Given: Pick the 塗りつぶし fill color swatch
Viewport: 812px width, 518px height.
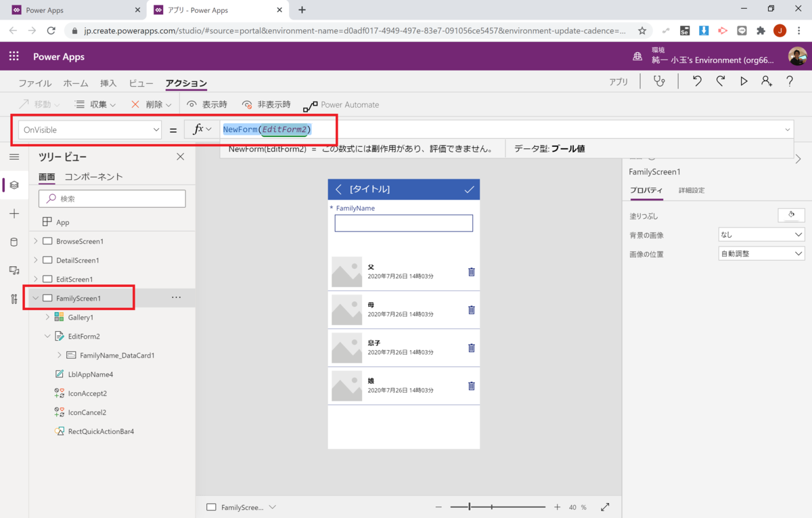Looking at the screenshot, I should click(791, 215).
